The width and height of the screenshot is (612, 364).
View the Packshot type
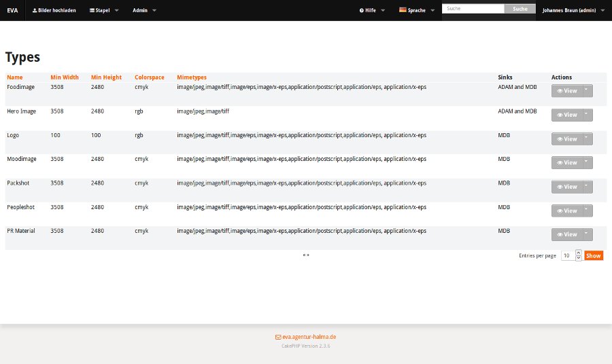[566, 187]
